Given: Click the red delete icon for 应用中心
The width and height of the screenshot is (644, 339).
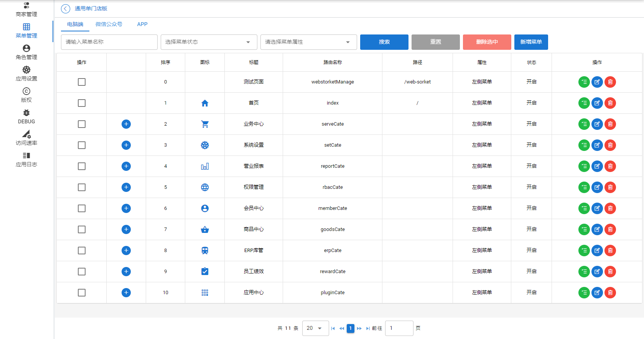Looking at the screenshot, I should 610,293.
